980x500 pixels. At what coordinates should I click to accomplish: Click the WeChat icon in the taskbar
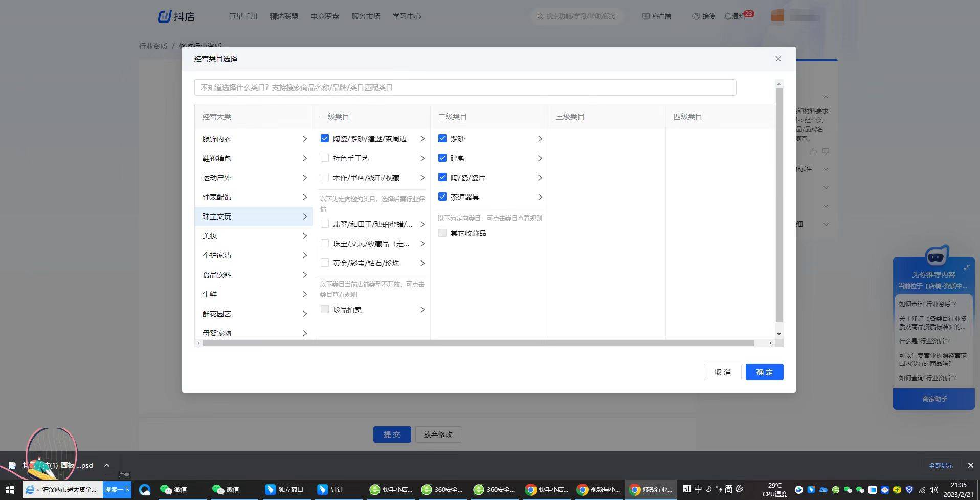[x=166, y=489]
